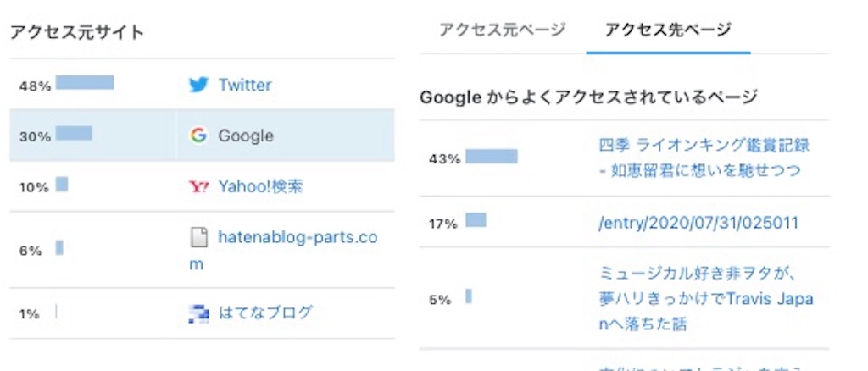868x371 pixels.
Task: Open the Twitter referrer link
Action: coord(245,86)
